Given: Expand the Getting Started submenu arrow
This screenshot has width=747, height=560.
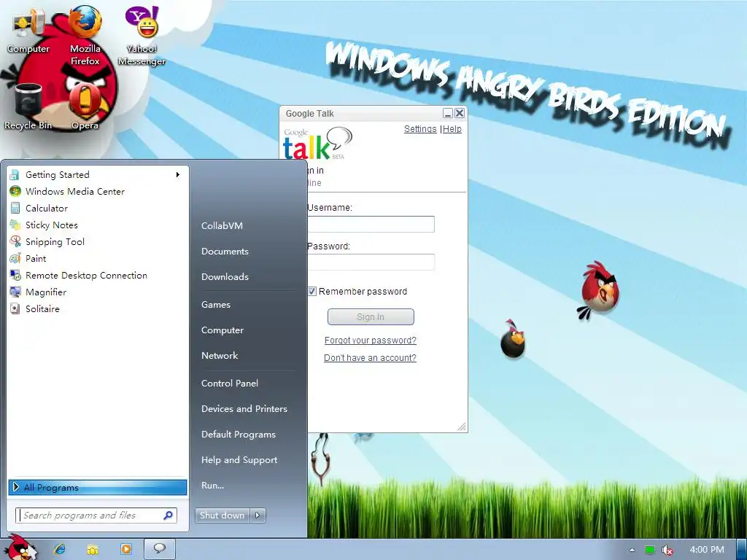Looking at the screenshot, I should point(178,175).
